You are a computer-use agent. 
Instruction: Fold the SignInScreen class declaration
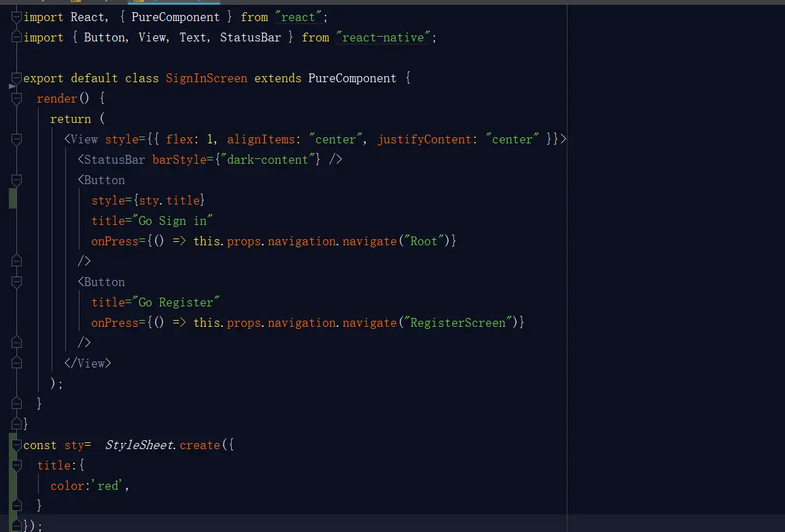pos(16,78)
